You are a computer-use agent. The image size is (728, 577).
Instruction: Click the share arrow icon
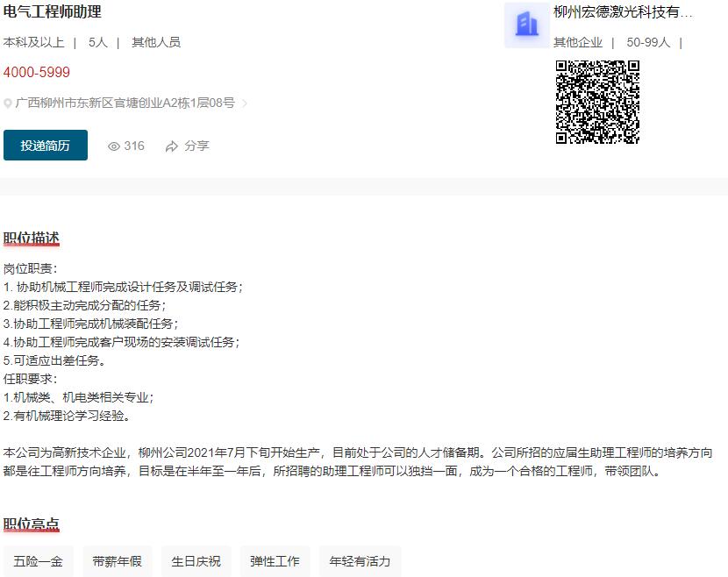(172, 146)
